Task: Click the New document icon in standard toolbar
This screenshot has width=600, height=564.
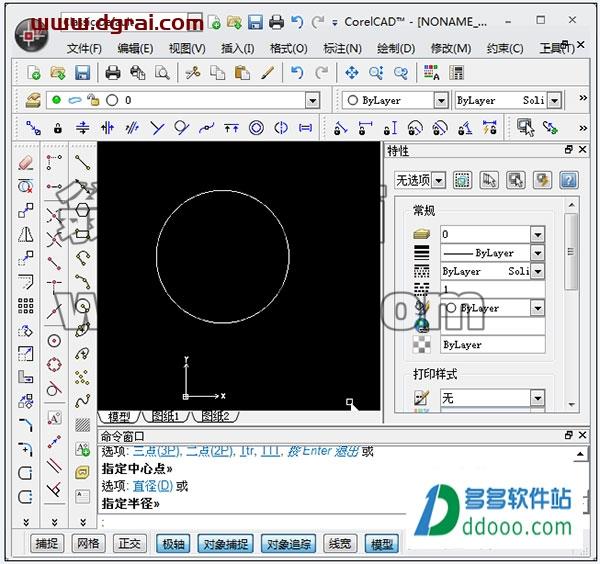Action: (x=33, y=72)
